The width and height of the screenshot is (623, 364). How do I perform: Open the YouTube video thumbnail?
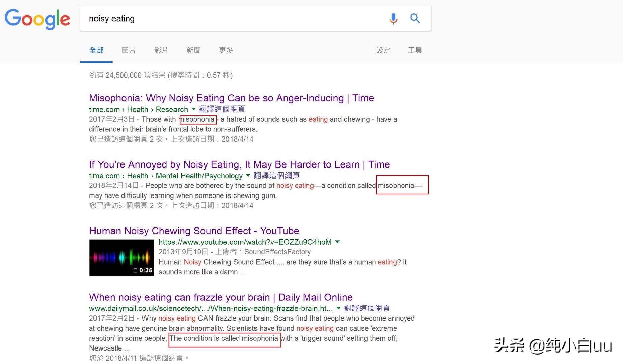[121, 257]
